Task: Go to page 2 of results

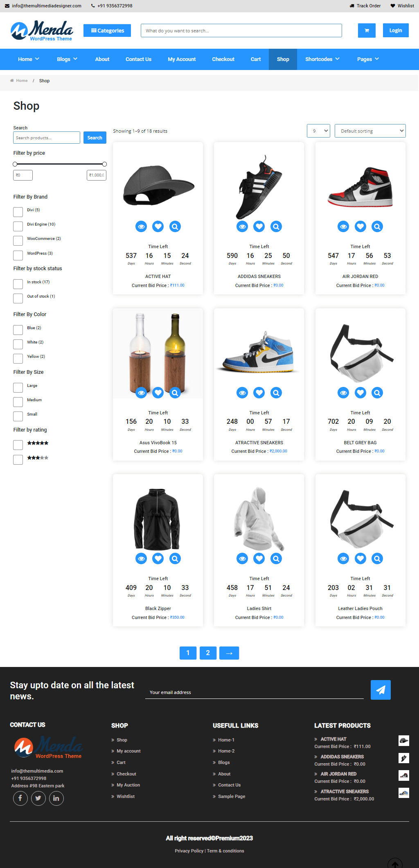Action: [x=208, y=653]
